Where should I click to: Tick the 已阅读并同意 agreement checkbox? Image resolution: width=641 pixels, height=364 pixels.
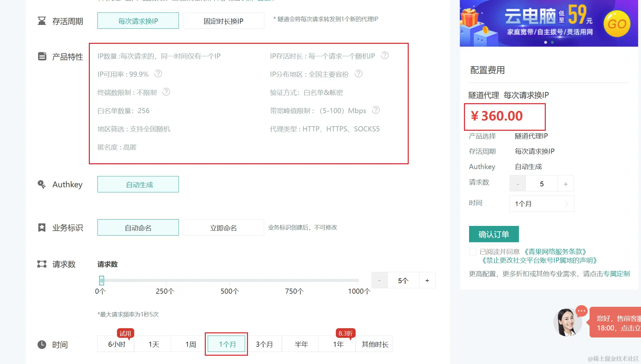pyautogui.click(x=473, y=252)
